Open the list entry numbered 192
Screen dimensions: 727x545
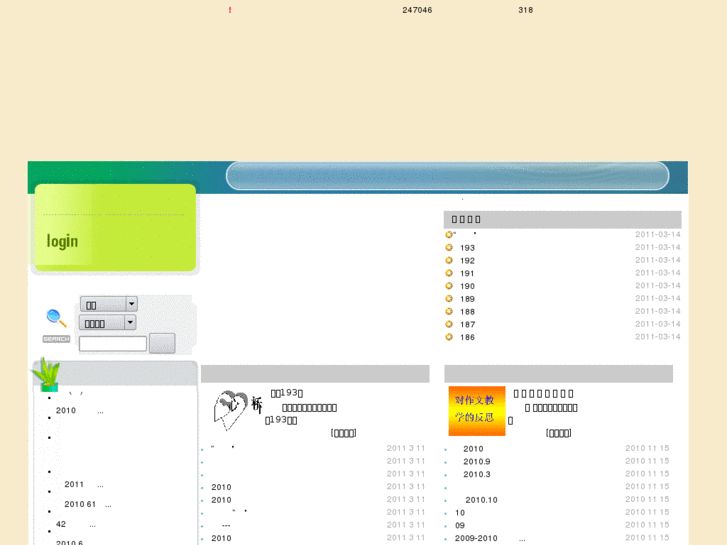(x=467, y=261)
